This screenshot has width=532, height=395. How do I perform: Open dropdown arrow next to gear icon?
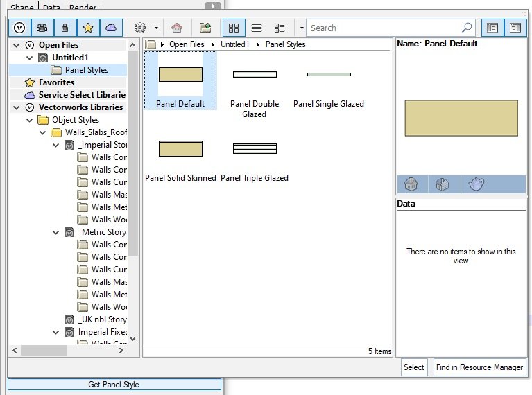coord(156,28)
